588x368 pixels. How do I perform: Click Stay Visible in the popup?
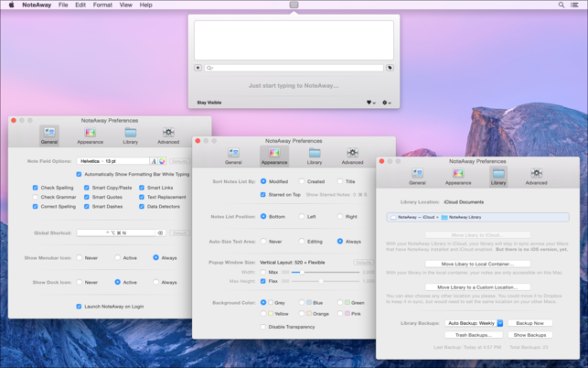[209, 103]
